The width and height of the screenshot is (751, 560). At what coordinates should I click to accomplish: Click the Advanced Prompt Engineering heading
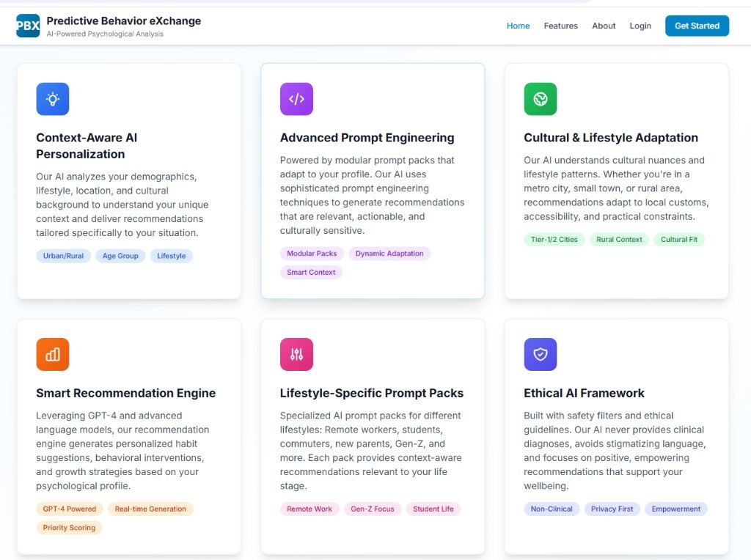point(367,138)
